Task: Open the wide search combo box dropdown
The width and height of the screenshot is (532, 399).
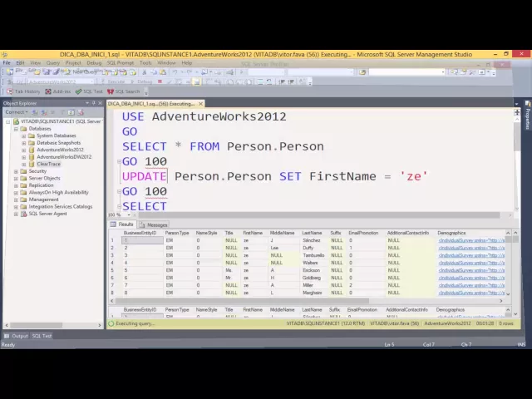Action: tap(443, 72)
